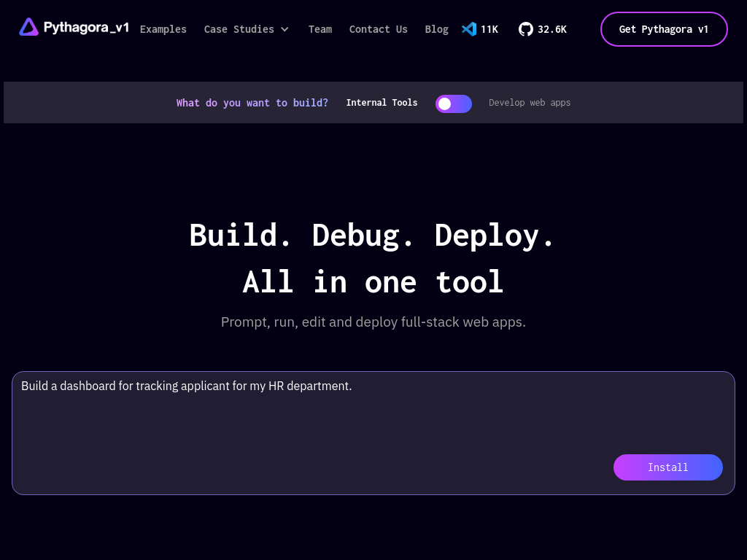Screen dimensions: 747x560
Task: Click the Pythagora triangle logo icon
Action: pos(28,28)
